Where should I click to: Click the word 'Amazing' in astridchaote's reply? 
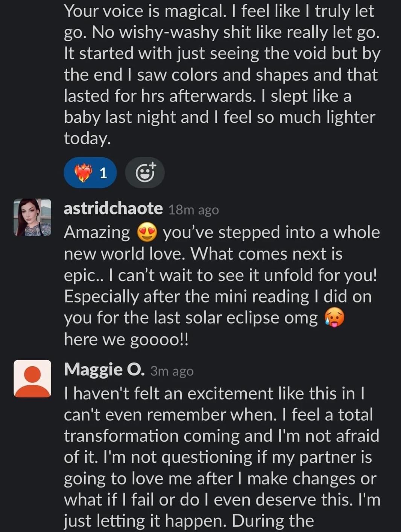pos(97,233)
